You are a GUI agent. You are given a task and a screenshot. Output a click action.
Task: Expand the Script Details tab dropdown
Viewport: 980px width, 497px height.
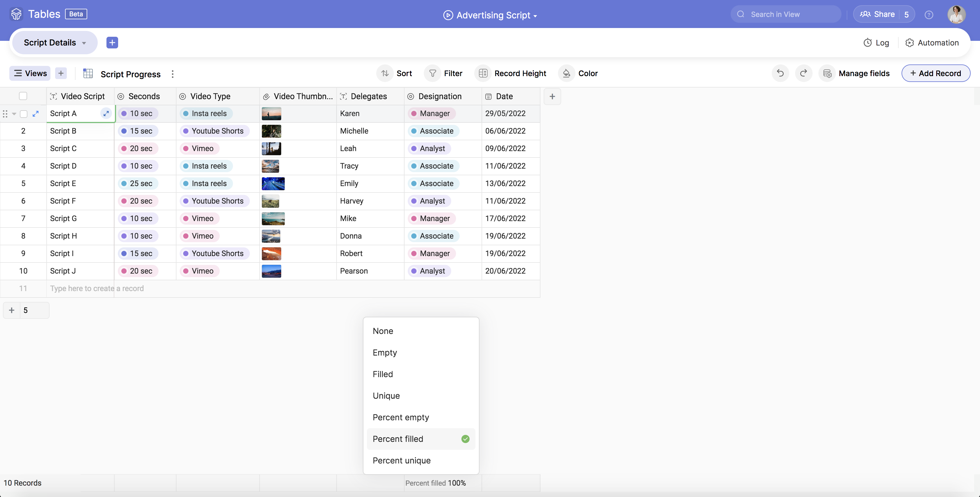coord(84,43)
